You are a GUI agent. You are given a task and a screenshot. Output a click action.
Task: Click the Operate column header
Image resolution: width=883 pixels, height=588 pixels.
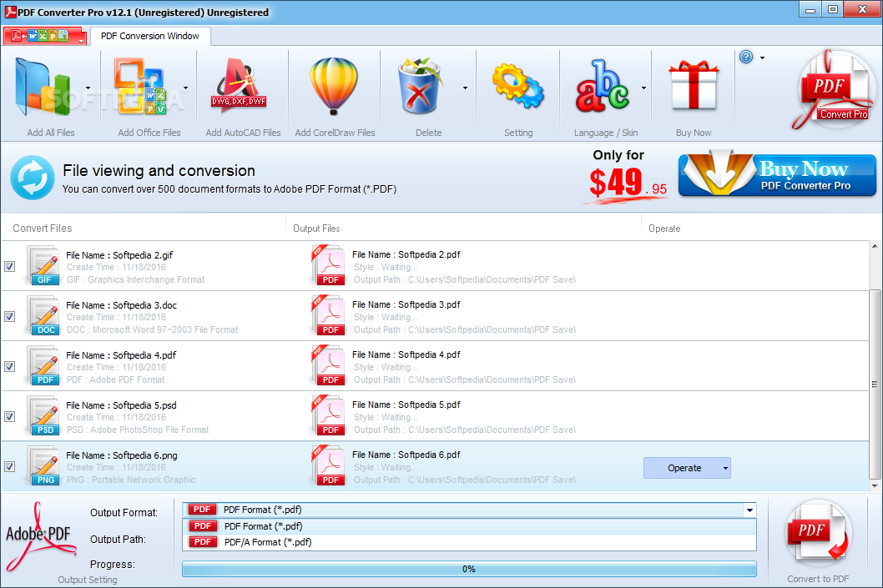coord(664,229)
